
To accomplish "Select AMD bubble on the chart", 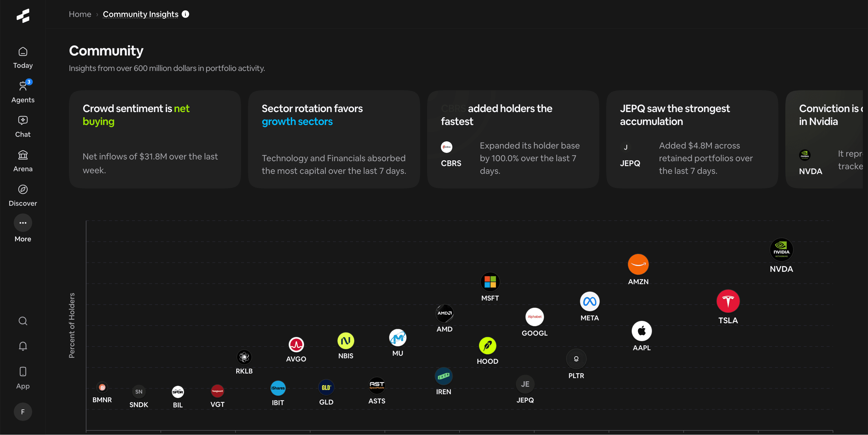I will point(444,313).
